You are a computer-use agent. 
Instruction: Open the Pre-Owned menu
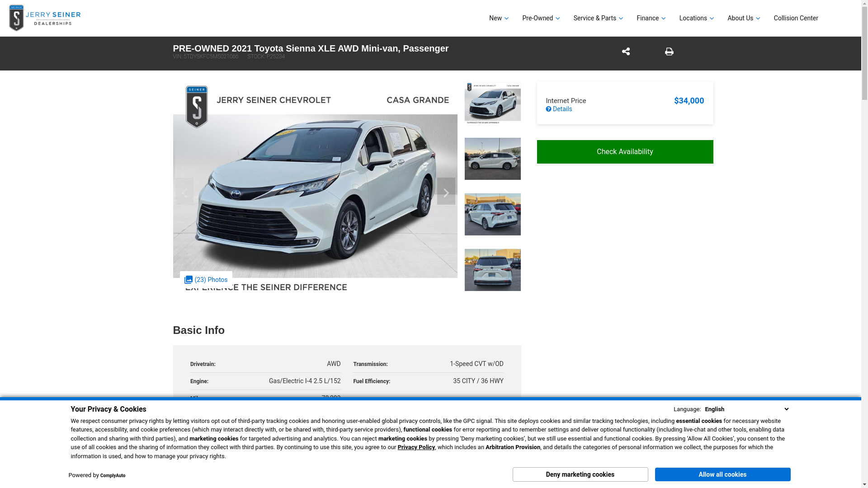(x=541, y=18)
